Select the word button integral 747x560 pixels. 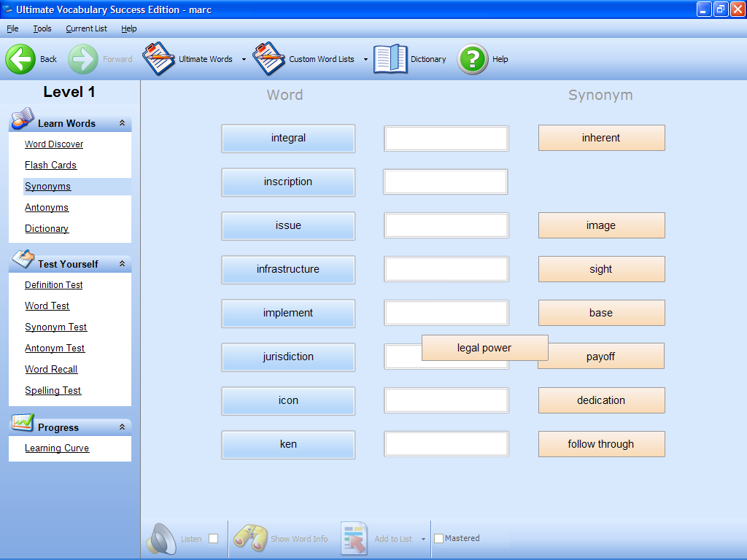click(288, 138)
